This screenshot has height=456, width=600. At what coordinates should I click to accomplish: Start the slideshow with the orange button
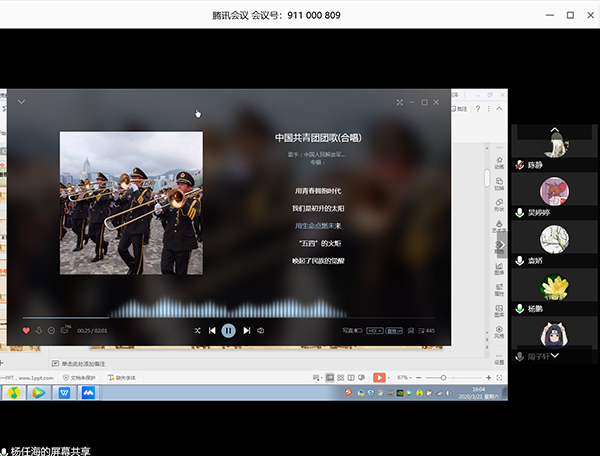379,377
